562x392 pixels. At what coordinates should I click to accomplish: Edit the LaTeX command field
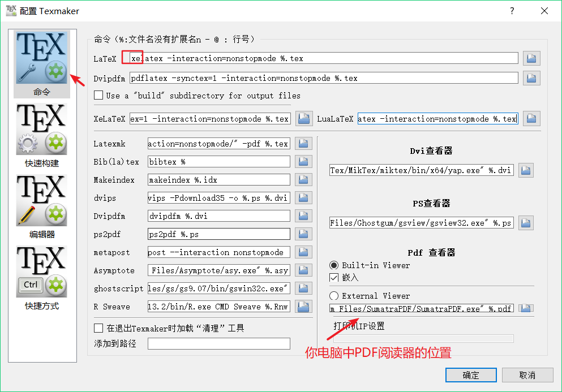tap(324, 58)
